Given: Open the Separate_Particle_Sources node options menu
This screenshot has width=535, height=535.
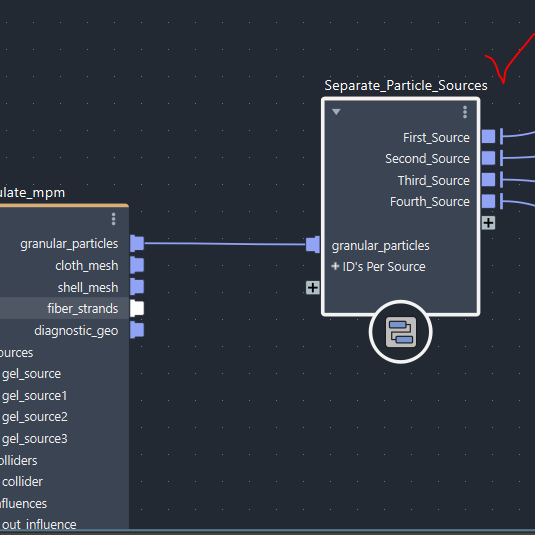Looking at the screenshot, I should [465, 112].
